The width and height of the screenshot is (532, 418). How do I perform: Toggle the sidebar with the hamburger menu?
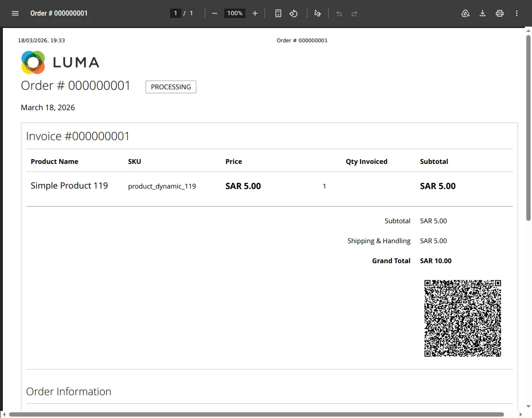point(15,13)
